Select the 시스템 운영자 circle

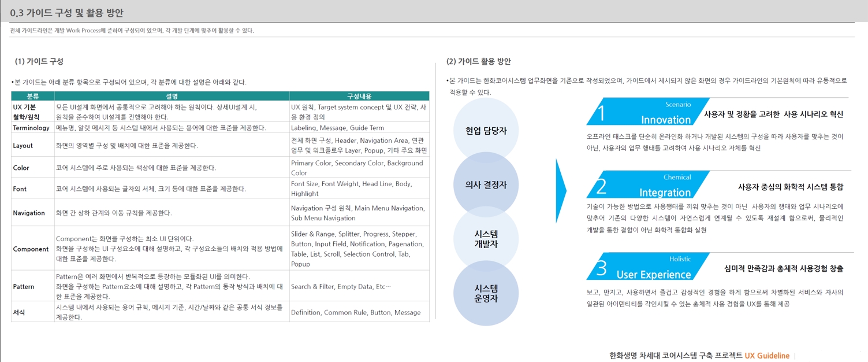[x=486, y=293]
